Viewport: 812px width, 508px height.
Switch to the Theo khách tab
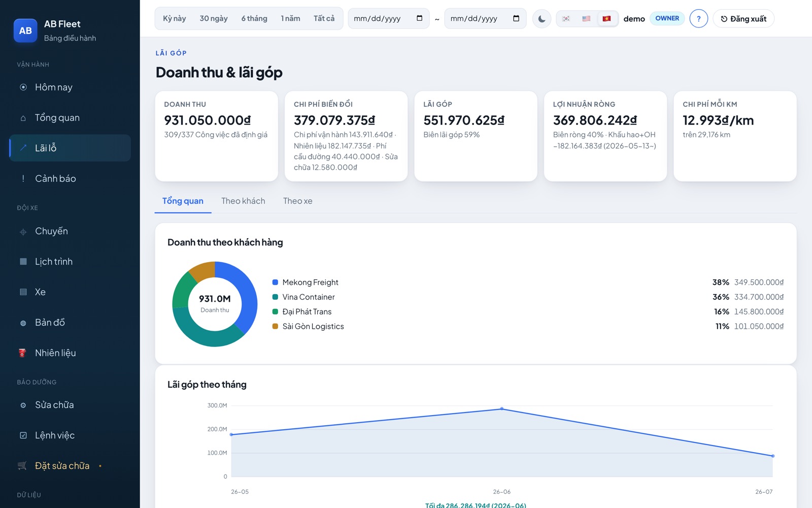coord(243,201)
